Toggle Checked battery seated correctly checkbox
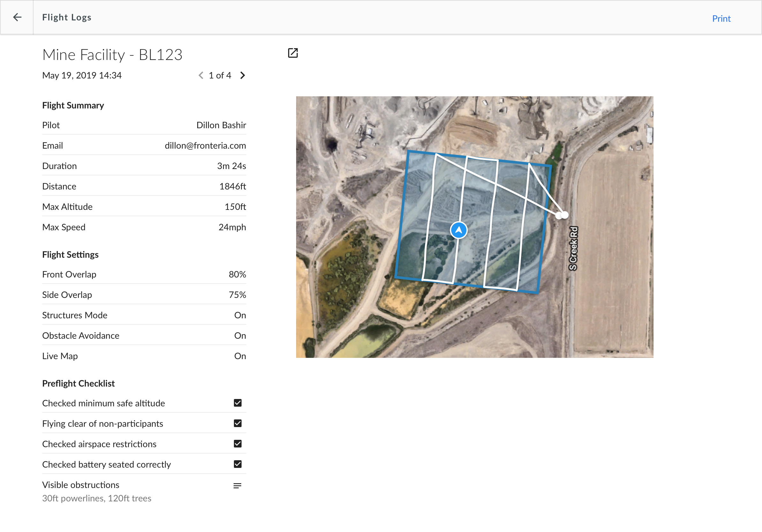This screenshot has width=762, height=532. pyautogui.click(x=238, y=464)
